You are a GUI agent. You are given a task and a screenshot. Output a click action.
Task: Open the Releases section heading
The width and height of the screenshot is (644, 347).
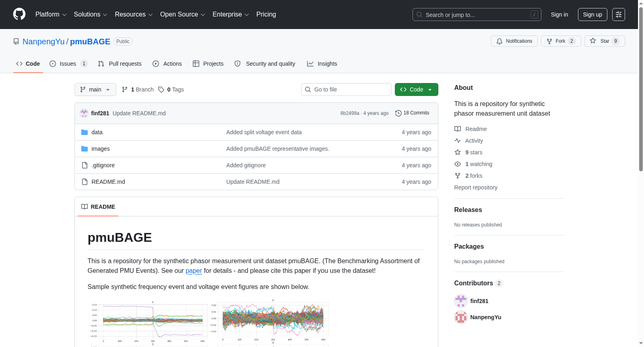[468, 210]
